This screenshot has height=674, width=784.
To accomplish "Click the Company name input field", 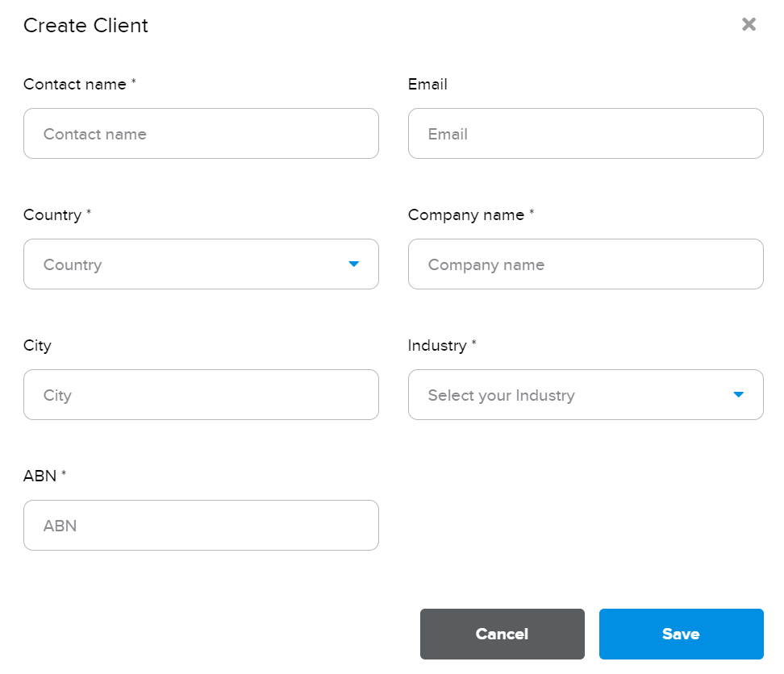I will (x=586, y=264).
